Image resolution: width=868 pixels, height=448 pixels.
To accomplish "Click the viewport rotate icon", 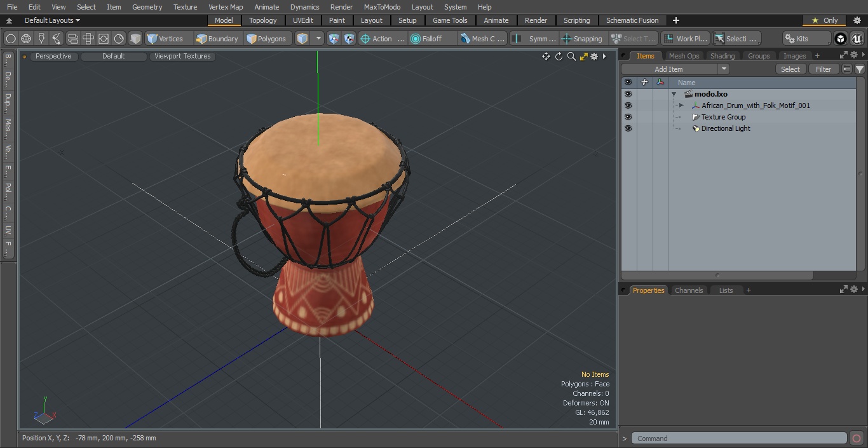I will (x=559, y=57).
